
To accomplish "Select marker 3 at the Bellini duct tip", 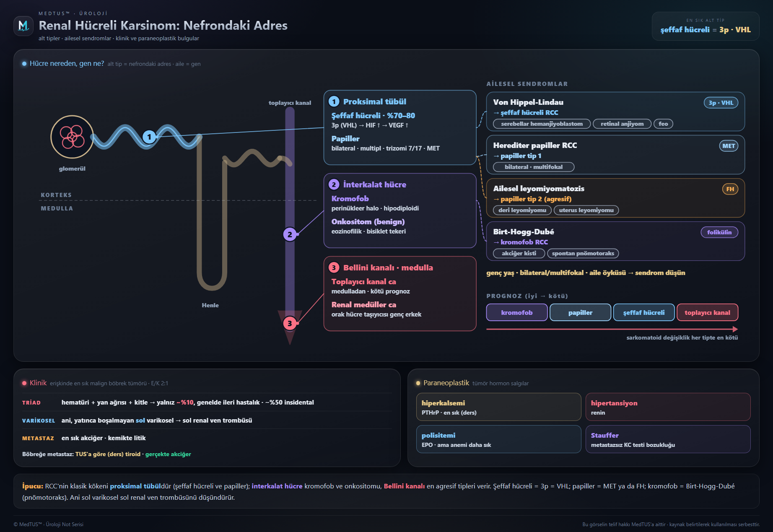I will (290, 323).
